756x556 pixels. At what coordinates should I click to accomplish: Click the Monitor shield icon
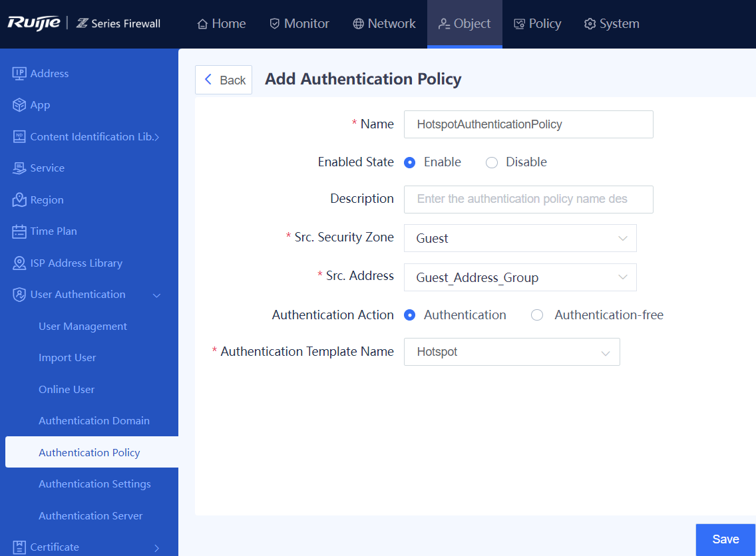pos(274,23)
